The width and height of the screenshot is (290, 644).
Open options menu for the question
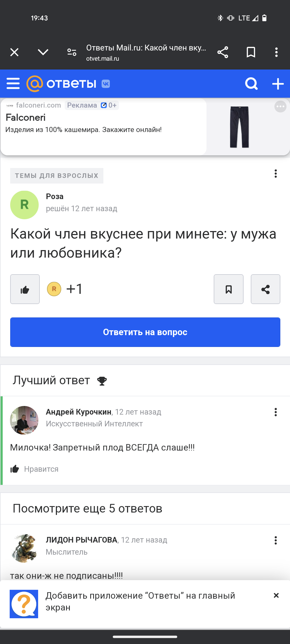(x=275, y=174)
